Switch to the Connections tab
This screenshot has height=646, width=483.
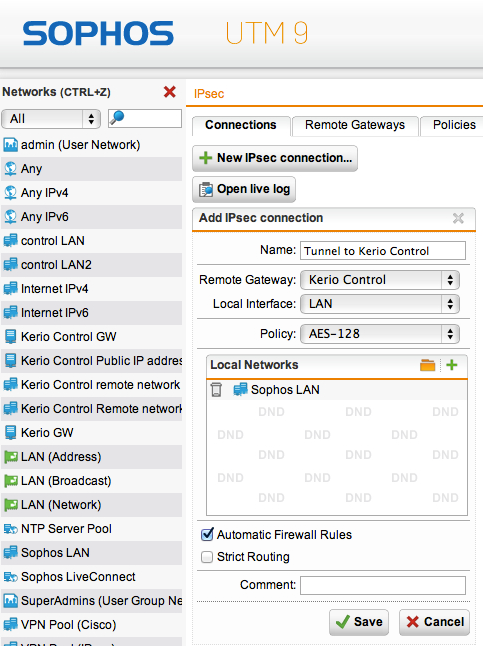(x=241, y=125)
